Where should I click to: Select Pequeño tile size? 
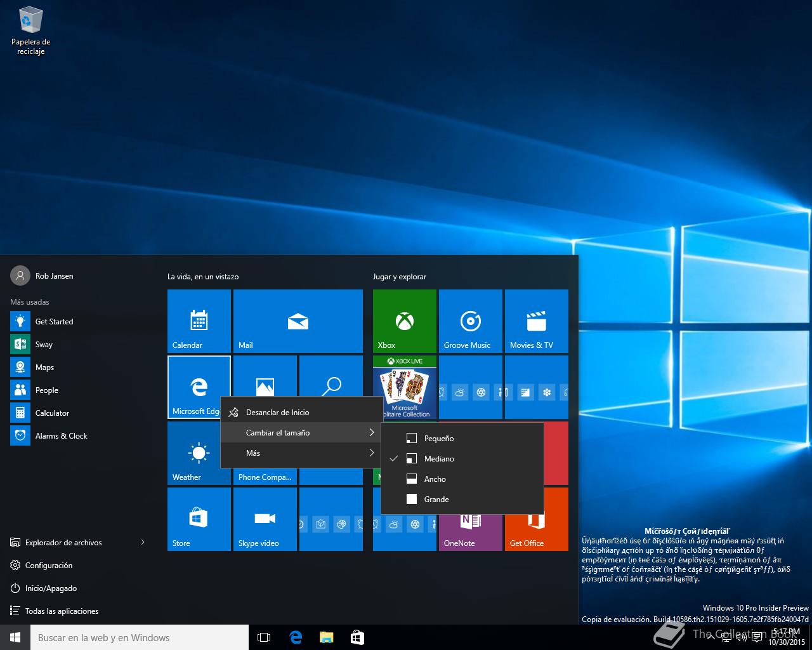click(x=462, y=439)
